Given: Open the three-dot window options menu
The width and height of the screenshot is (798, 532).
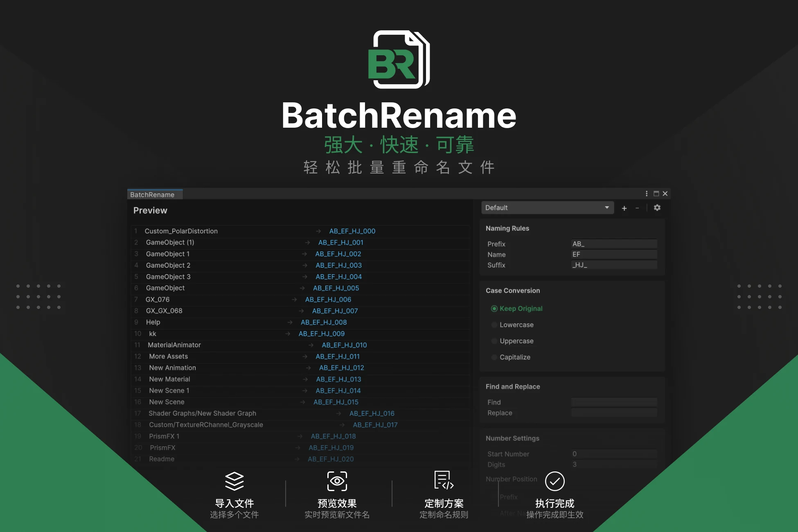Looking at the screenshot, I should click(x=647, y=194).
